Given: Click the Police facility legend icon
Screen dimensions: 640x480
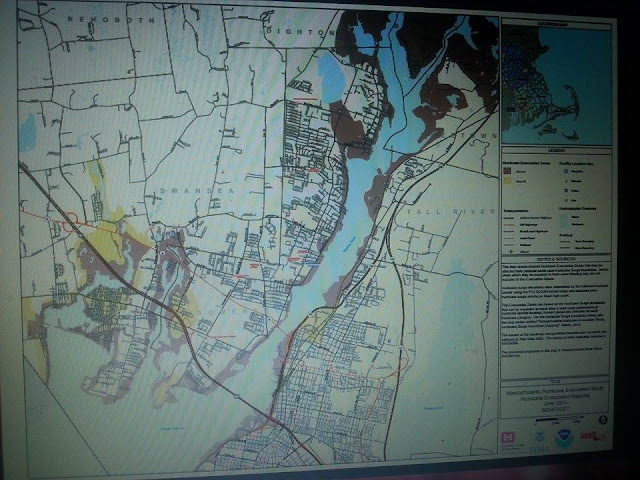Looking at the screenshot, I should (566, 191).
